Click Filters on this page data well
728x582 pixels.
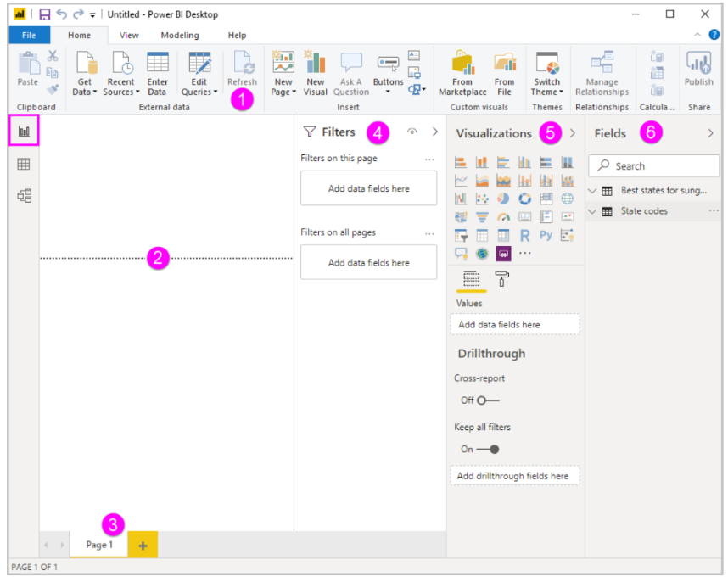[x=368, y=188]
